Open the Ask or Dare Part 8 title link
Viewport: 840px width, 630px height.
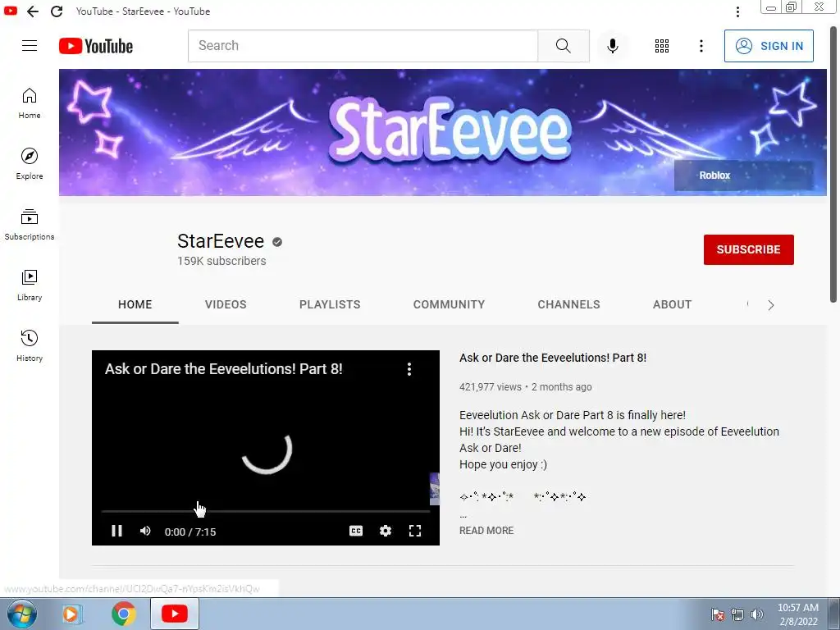(x=553, y=358)
